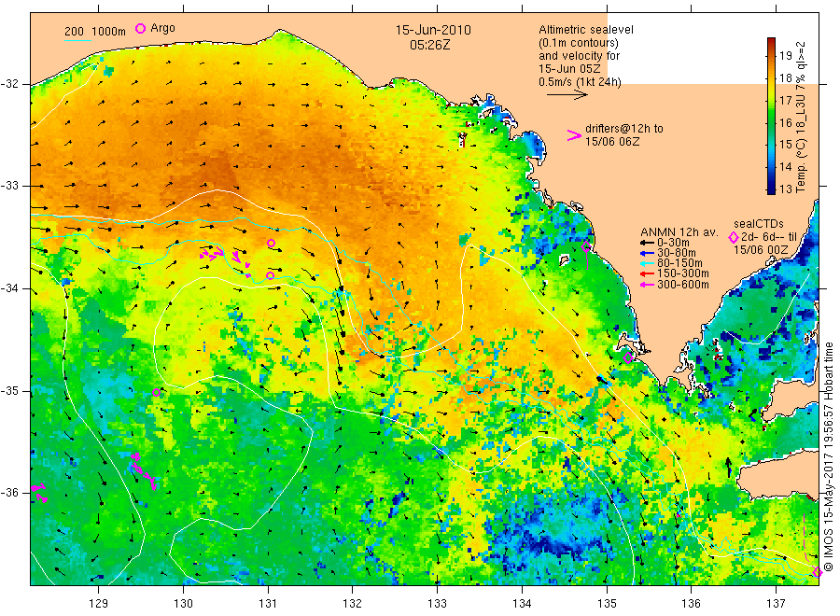Click the velocity scale arrow under 0.5m/s
The height and width of the screenshot is (616, 840).
pyautogui.click(x=567, y=95)
